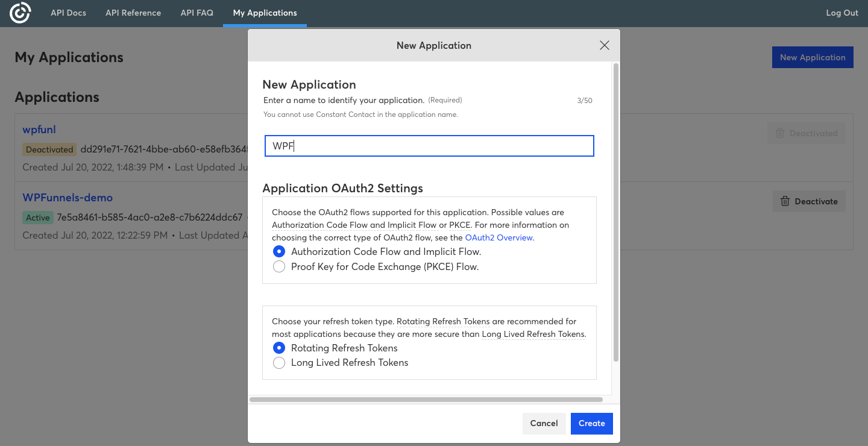Click the dialog vertical scrollbar

616,212
